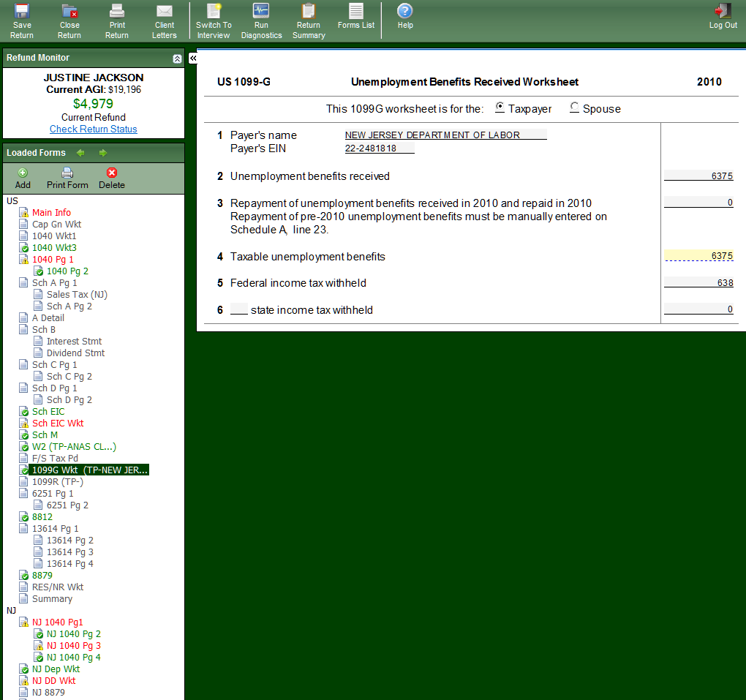Image resolution: width=746 pixels, height=700 pixels.
Task: Open the Return Summary
Action: point(309,12)
